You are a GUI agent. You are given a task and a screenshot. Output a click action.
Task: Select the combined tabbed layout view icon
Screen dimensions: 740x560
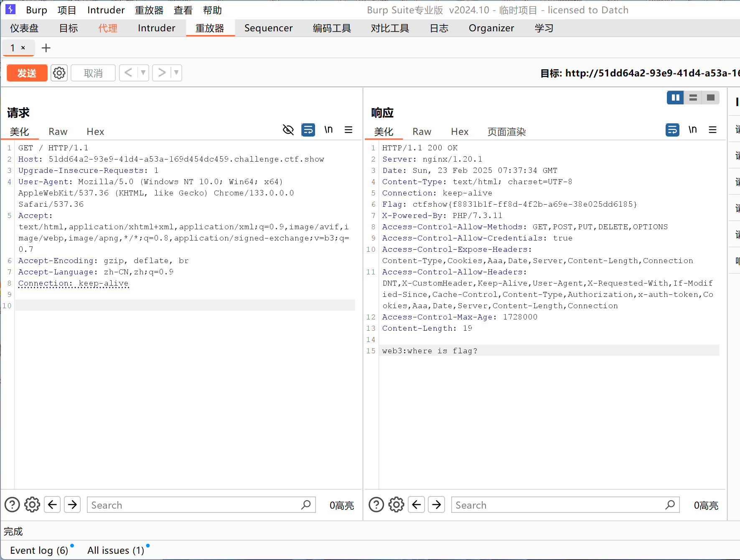[x=710, y=98]
